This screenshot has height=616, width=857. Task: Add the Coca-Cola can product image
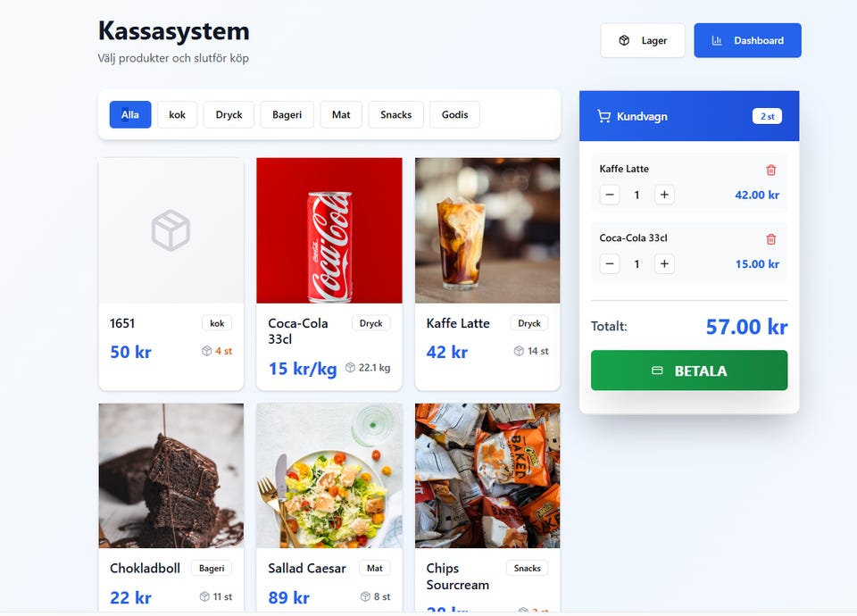point(329,230)
